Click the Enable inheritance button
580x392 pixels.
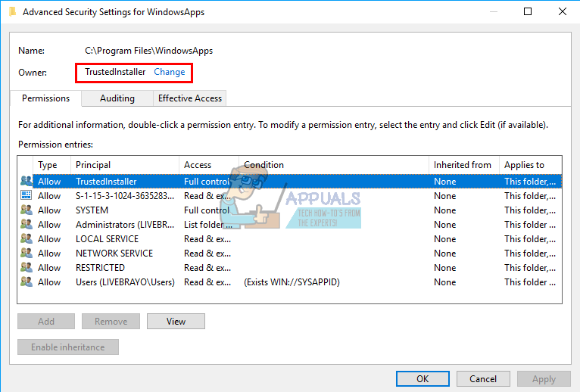pos(68,347)
